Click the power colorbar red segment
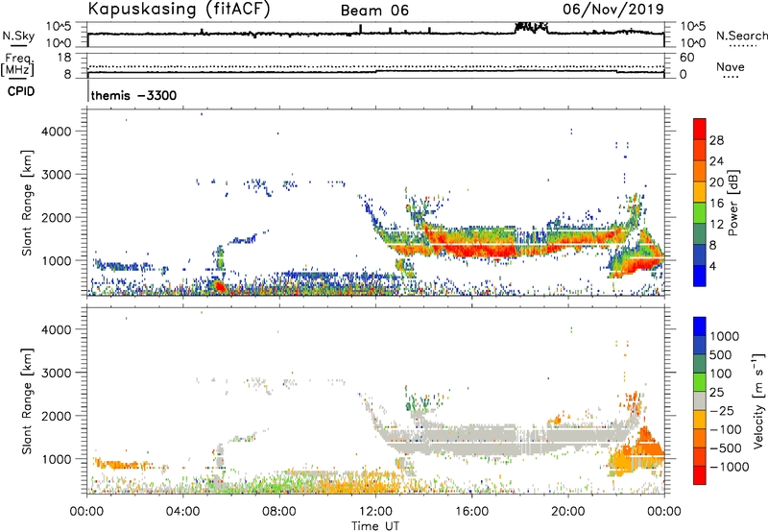 tap(700, 130)
